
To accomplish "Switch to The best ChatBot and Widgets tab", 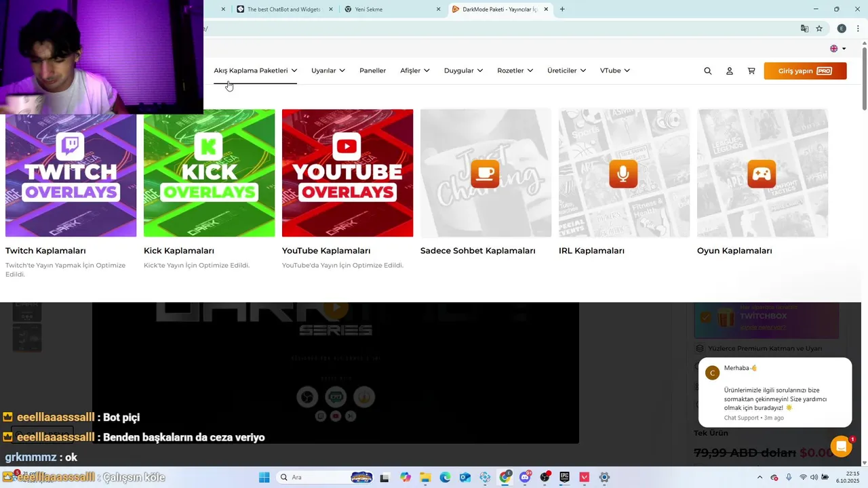I will coord(285,9).
